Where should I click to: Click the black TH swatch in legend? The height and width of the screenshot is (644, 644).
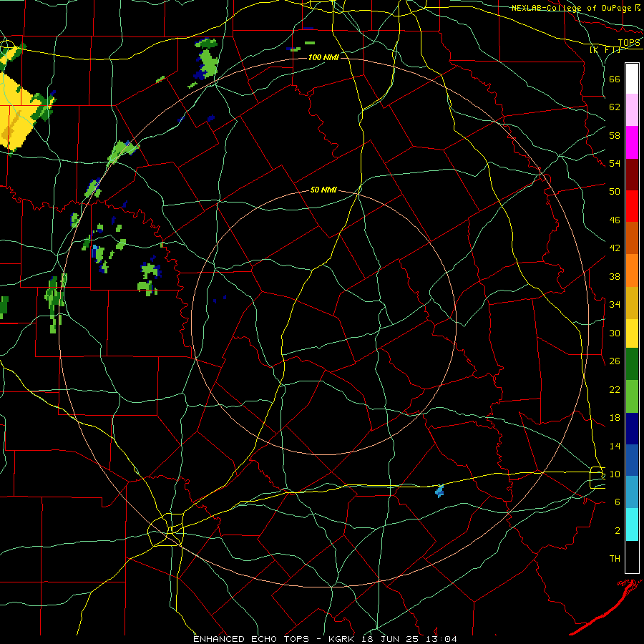[632, 557]
